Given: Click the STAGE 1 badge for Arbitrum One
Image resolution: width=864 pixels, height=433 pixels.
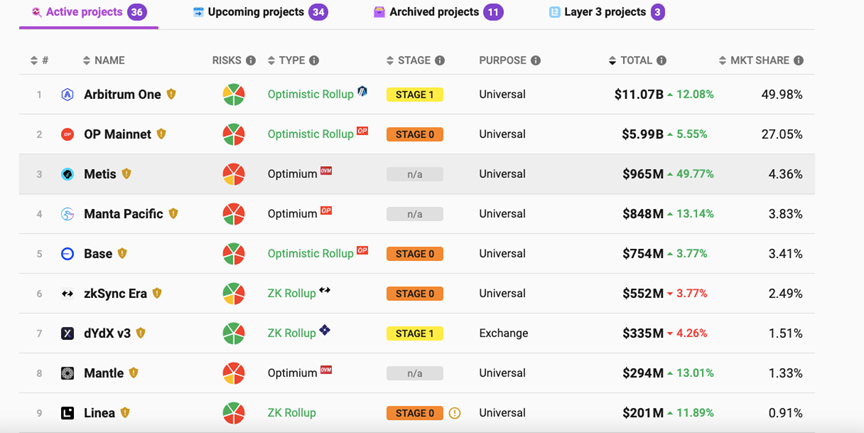Looking at the screenshot, I should [414, 95].
